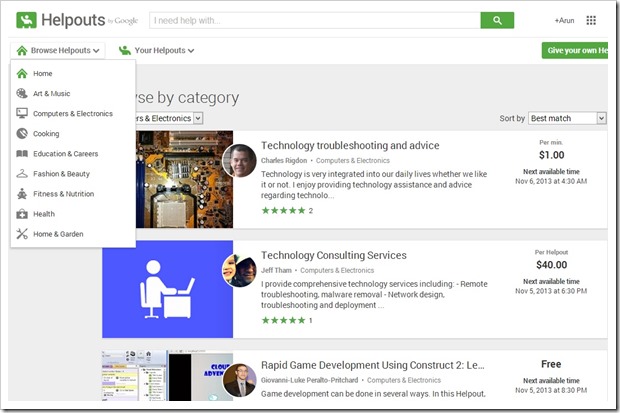
Task: Click the green search magnifier button
Action: point(496,20)
